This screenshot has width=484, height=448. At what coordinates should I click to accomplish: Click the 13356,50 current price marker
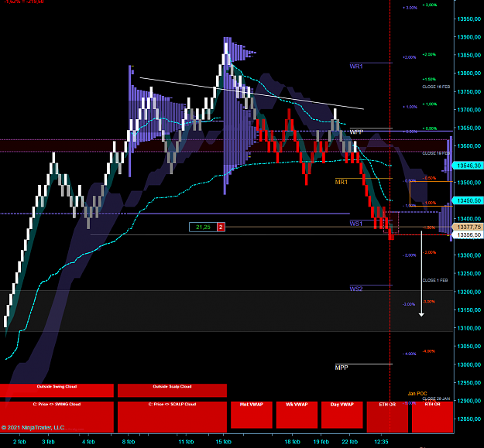point(468,235)
